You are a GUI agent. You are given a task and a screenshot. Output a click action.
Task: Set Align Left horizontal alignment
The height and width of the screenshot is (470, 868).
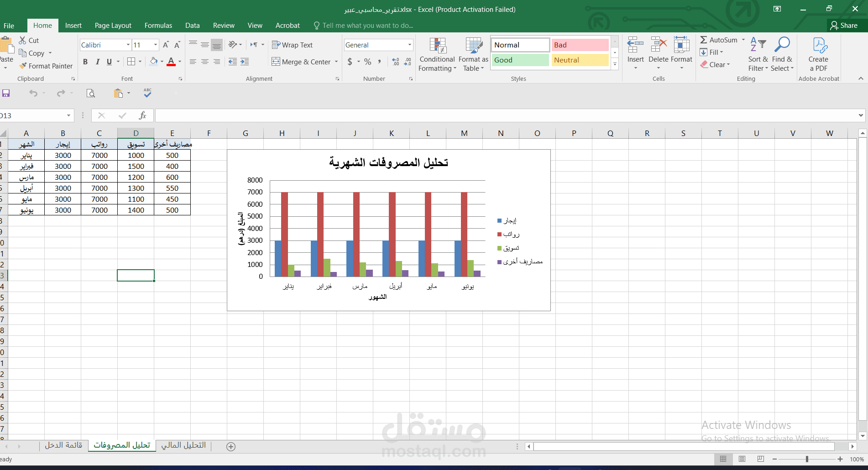click(x=193, y=62)
